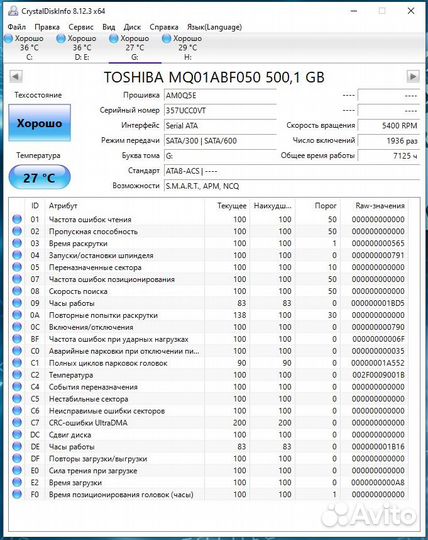Click the Прошивка field AM0Q5E
428x540 pixels.
coord(220,95)
